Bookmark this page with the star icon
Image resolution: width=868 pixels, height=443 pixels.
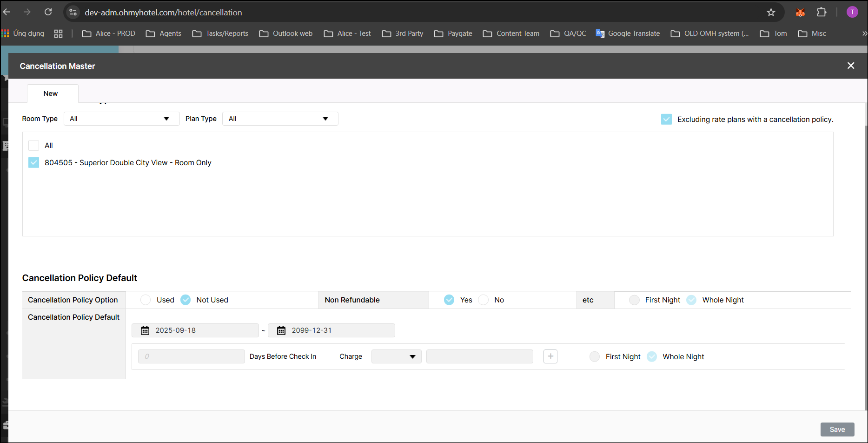tap(771, 13)
